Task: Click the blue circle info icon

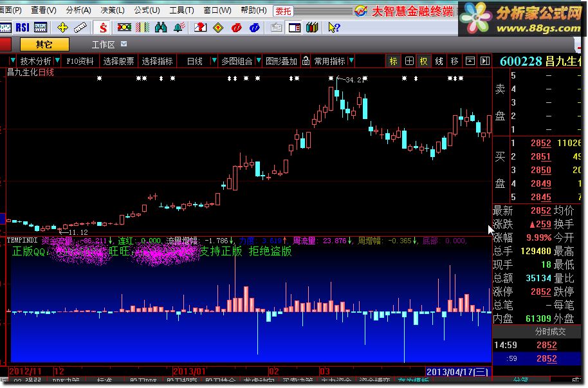Action: 255,28
